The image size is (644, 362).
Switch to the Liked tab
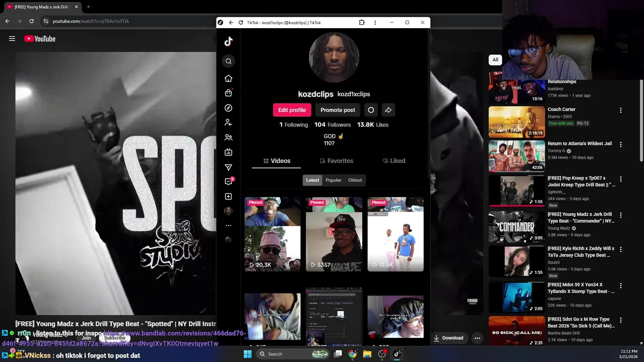coord(393,161)
